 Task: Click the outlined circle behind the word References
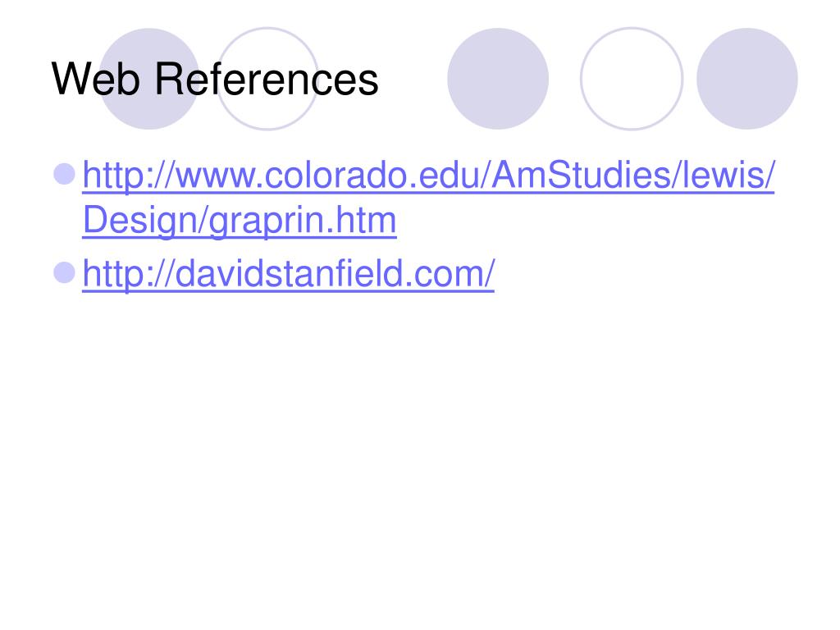coord(267,79)
